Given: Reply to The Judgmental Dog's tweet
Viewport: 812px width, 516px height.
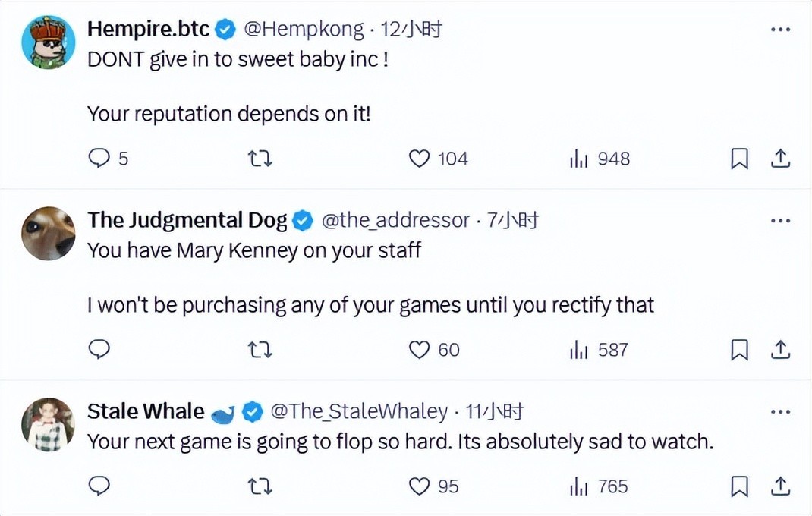Looking at the screenshot, I should coord(100,349).
